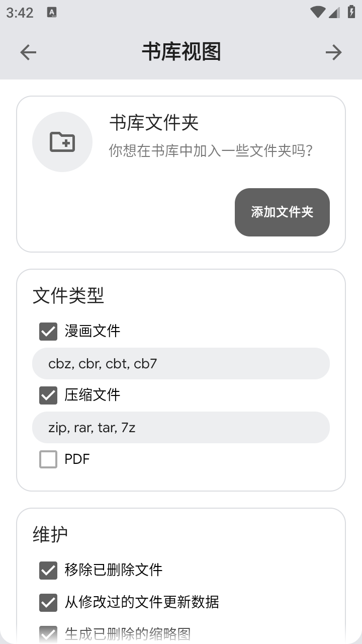
Task: Tap the 你想在书库中加入一些文件夹吗 text
Action: (x=211, y=150)
